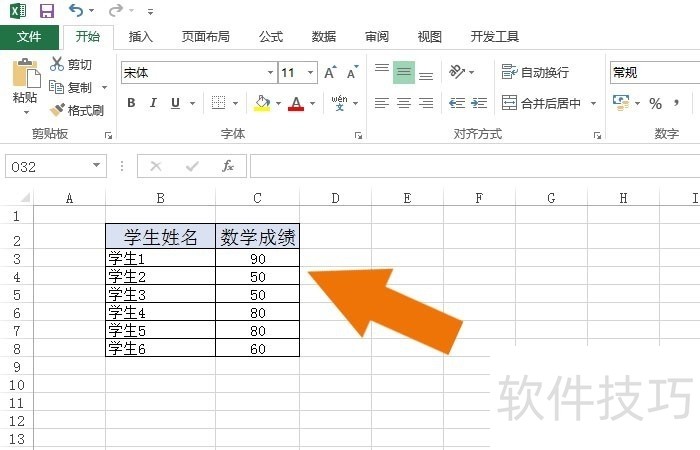700x450 pixels.
Task: Click the 粘贴 (Paste) clipboard icon
Action: click(x=26, y=73)
